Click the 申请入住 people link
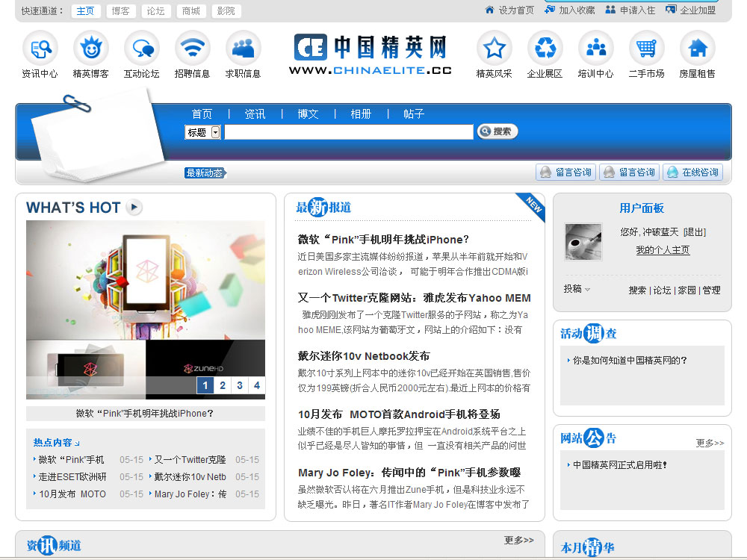 630,10
